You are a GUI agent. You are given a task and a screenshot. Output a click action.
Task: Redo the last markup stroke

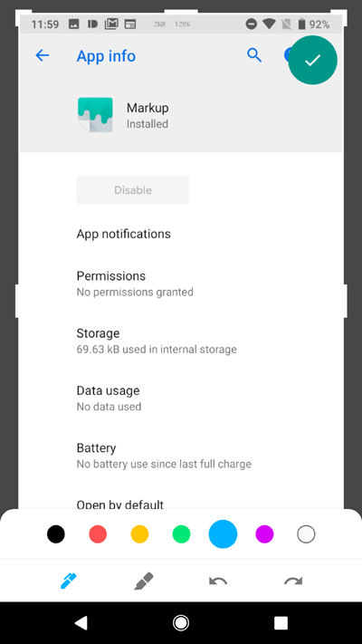(x=293, y=582)
